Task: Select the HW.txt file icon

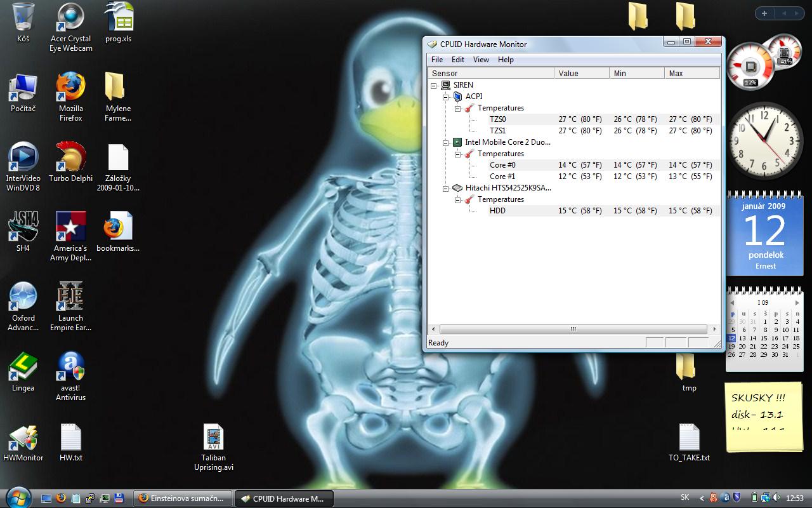Action: point(71,443)
